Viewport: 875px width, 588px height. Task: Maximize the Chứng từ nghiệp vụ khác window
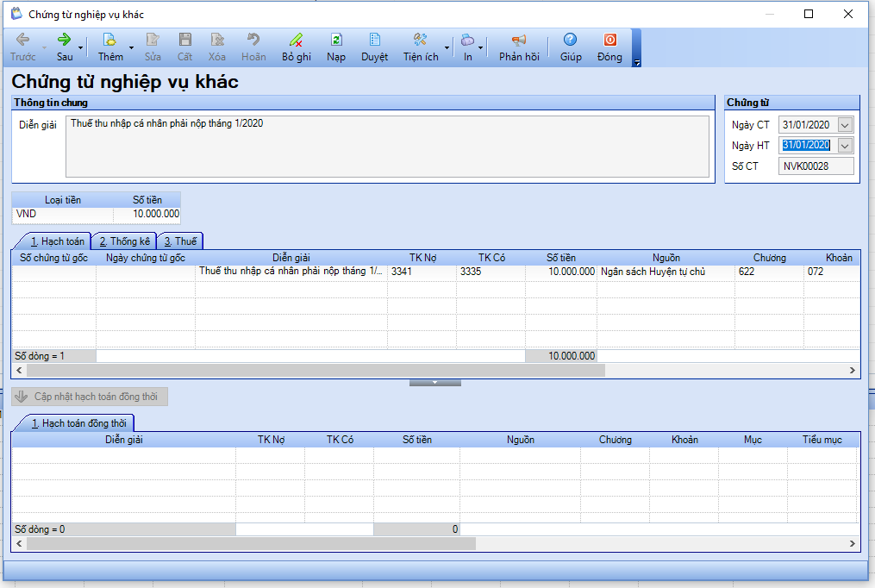pos(808,14)
